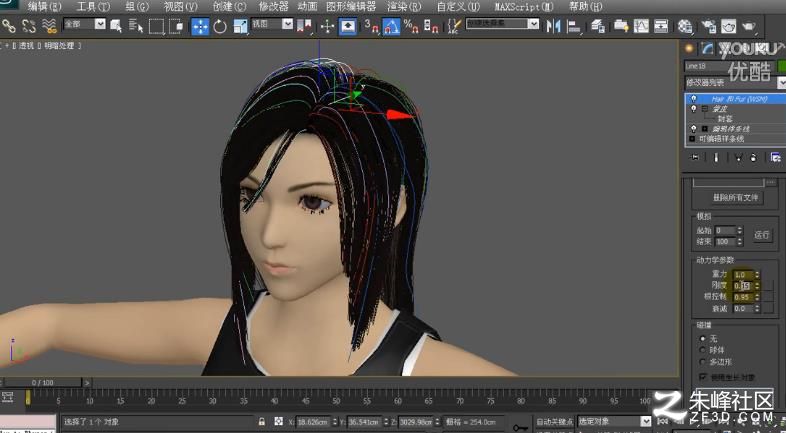Click the time slider showing 0 / 100

(43, 382)
